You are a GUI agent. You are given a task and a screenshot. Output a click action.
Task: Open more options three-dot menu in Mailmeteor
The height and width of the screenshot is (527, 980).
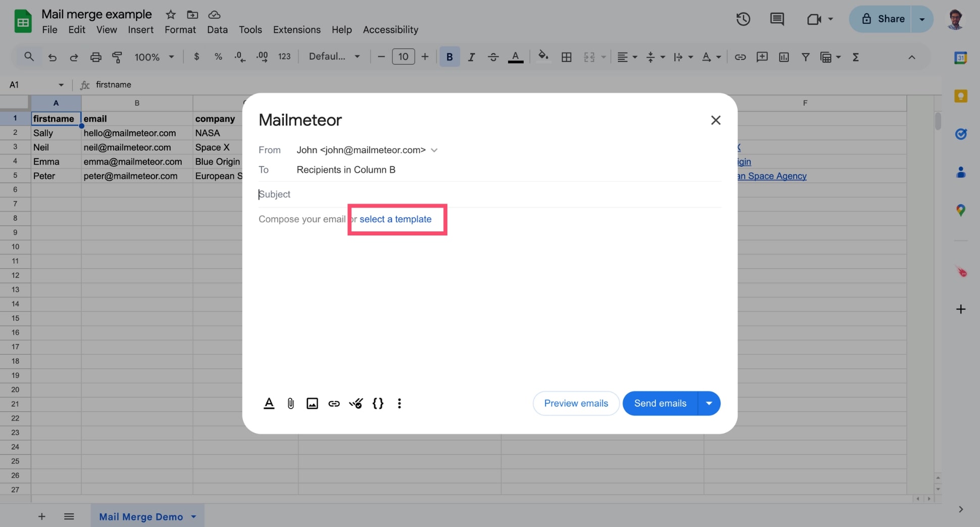point(399,403)
